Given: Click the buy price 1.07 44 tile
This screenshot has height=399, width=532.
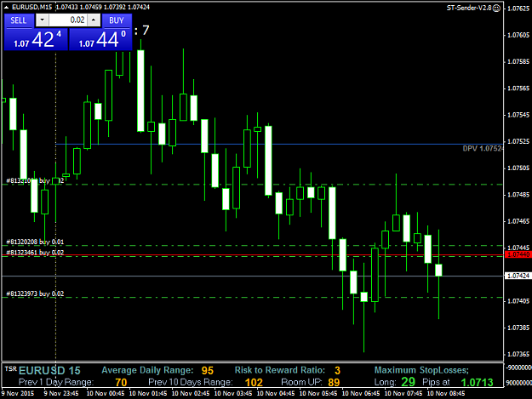Looking at the screenshot, I should pyautogui.click(x=100, y=39).
